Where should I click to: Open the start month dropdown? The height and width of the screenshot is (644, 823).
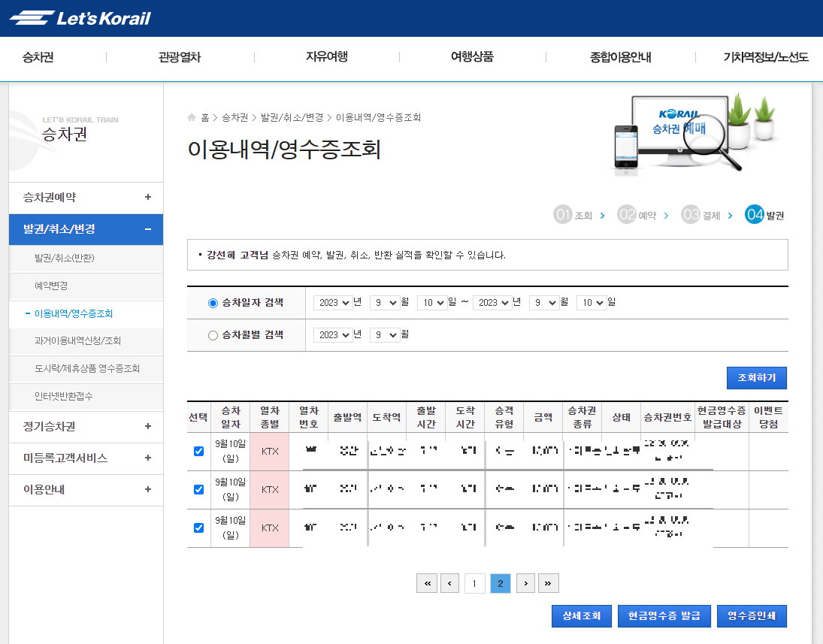(x=386, y=303)
